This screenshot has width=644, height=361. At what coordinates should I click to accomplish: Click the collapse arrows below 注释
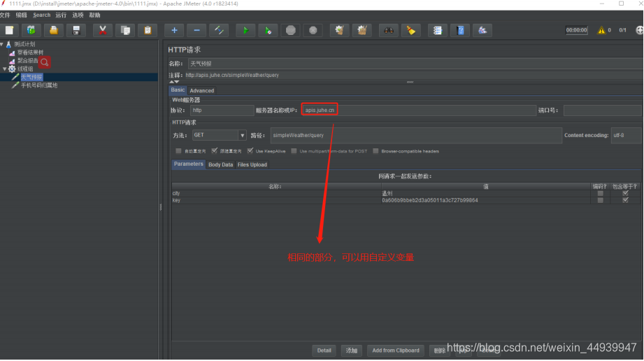174,82
